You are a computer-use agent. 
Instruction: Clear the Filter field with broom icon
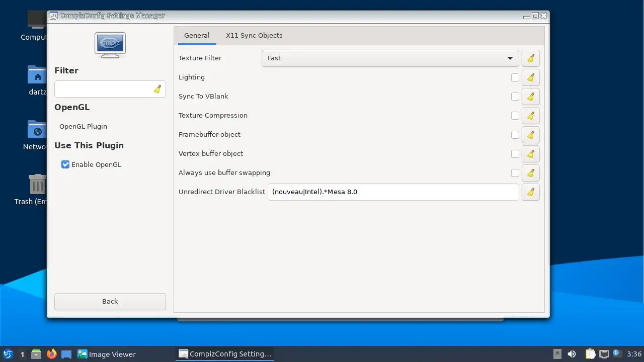tap(157, 89)
